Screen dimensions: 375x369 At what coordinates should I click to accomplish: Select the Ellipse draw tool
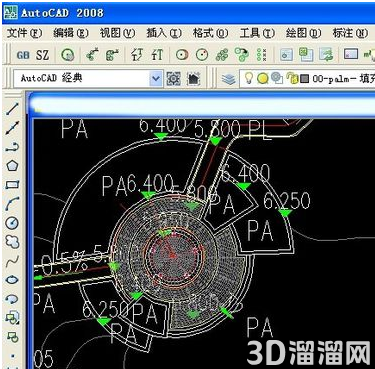pyautogui.click(x=12, y=280)
